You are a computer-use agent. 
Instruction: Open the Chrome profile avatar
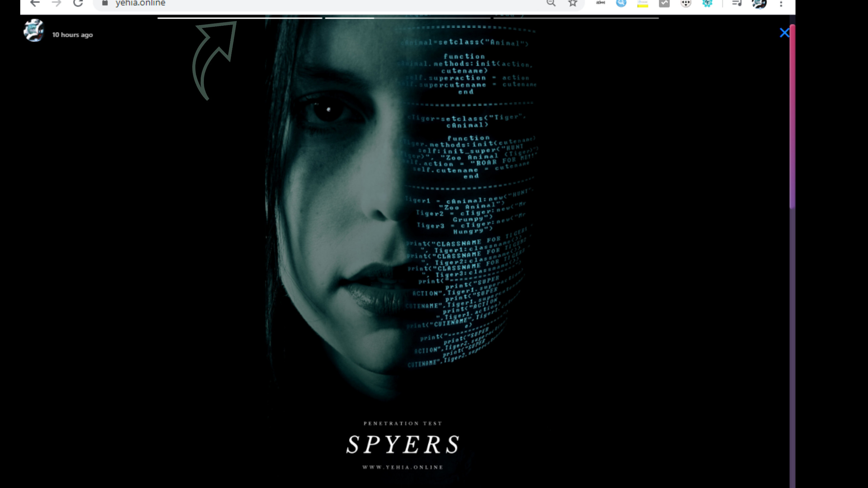coord(759,4)
